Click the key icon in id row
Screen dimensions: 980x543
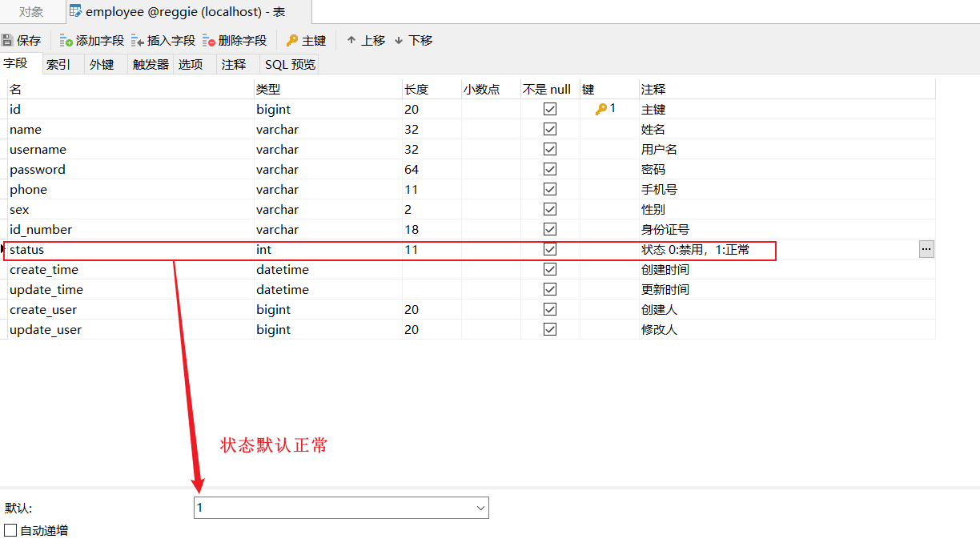601,109
